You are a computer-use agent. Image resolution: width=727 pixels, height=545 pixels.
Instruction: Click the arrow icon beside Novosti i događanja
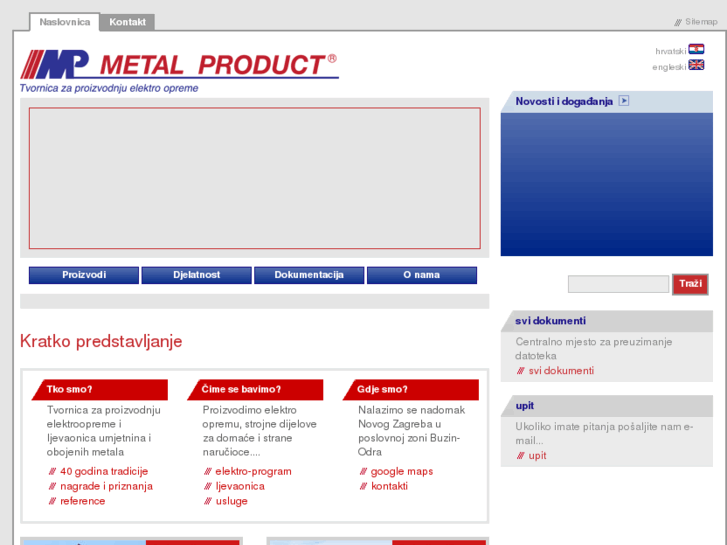point(624,101)
